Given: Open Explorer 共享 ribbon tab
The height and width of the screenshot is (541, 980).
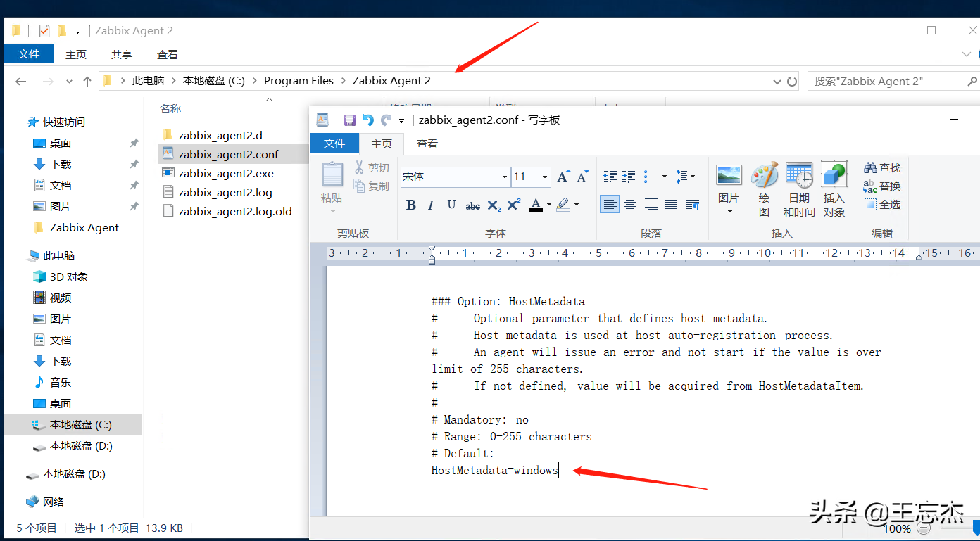Looking at the screenshot, I should [x=122, y=54].
